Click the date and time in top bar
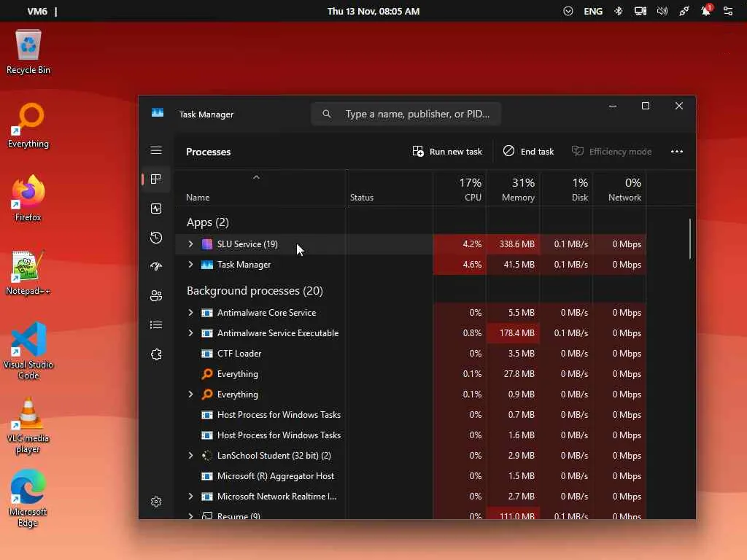This screenshot has height=560, width=747. click(x=373, y=11)
